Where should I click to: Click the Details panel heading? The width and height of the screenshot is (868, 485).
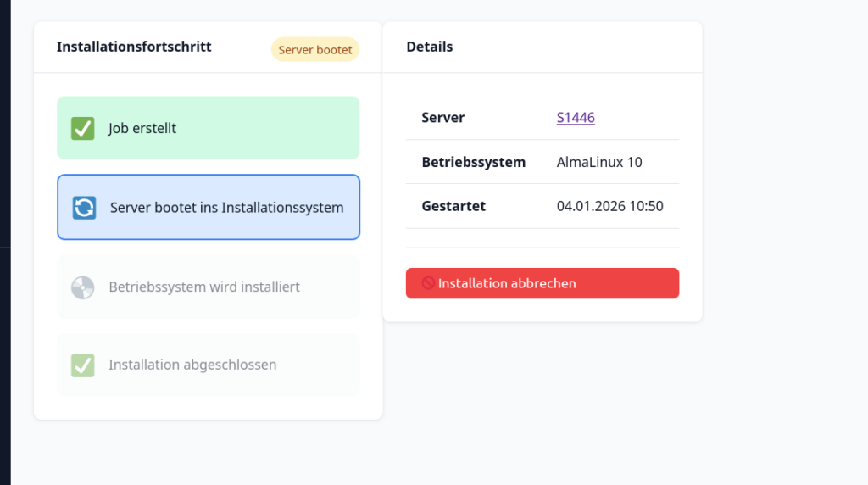click(x=429, y=47)
